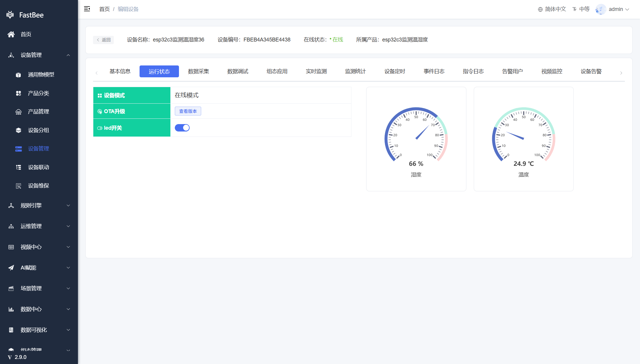The width and height of the screenshot is (640, 364).
Task: Click the 温度 gauge showing 24.9 ℃
Action: tap(524, 139)
